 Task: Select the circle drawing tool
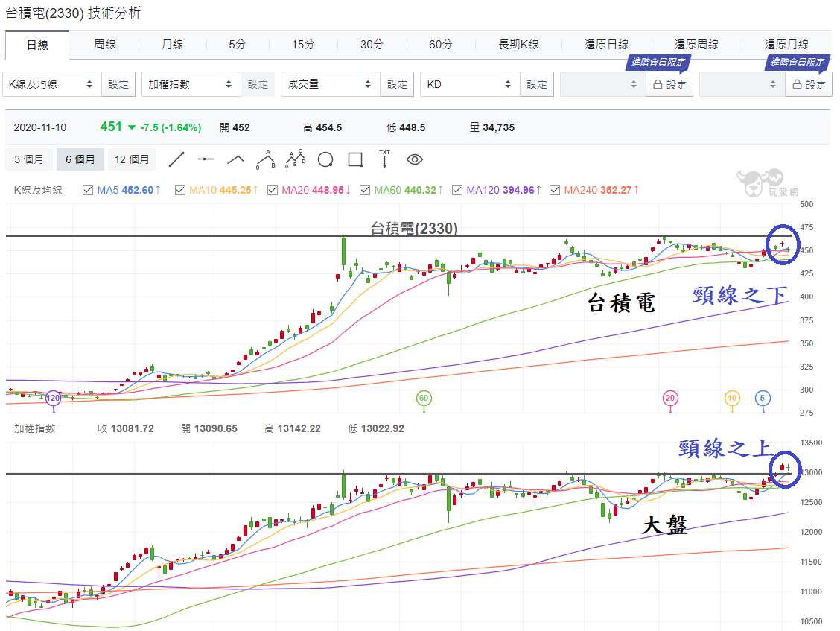pos(325,159)
